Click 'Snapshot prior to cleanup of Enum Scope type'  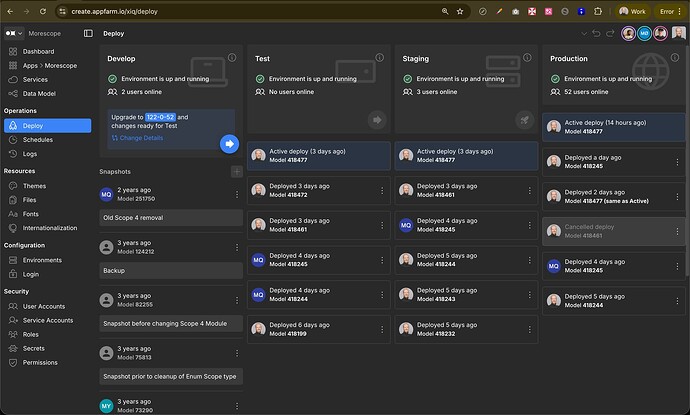coord(171,377)
